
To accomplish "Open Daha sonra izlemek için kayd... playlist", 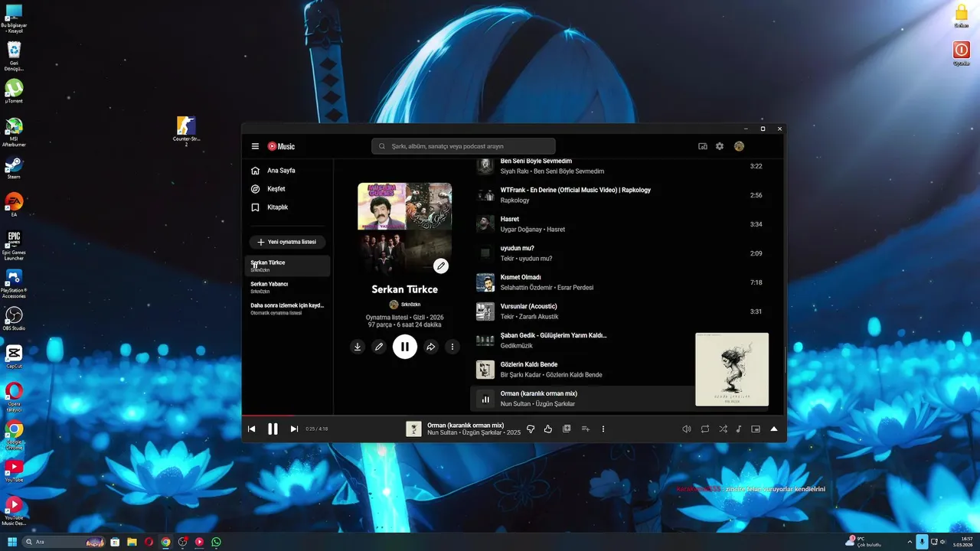I will pos(288,308).
